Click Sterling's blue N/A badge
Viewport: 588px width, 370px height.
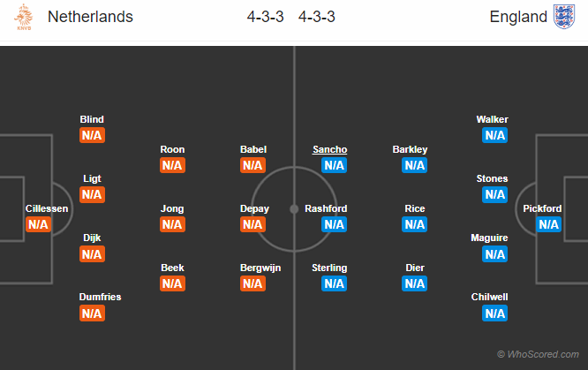point(334,283)
